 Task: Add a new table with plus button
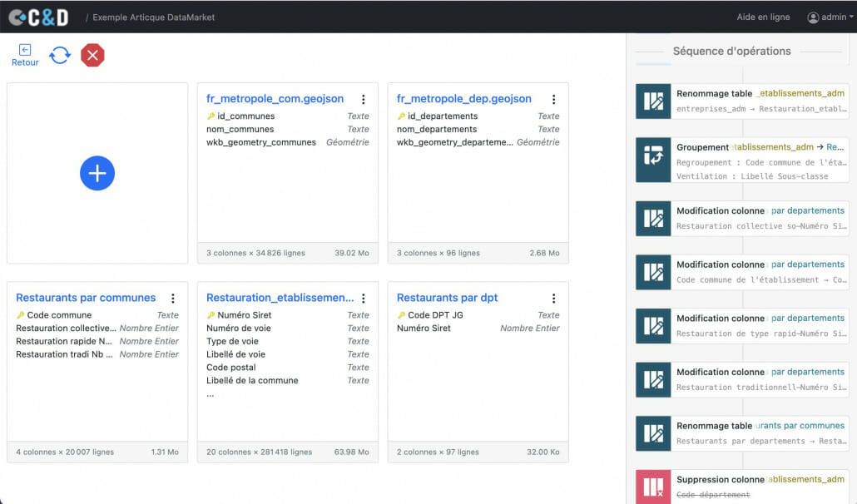(97, 173)
